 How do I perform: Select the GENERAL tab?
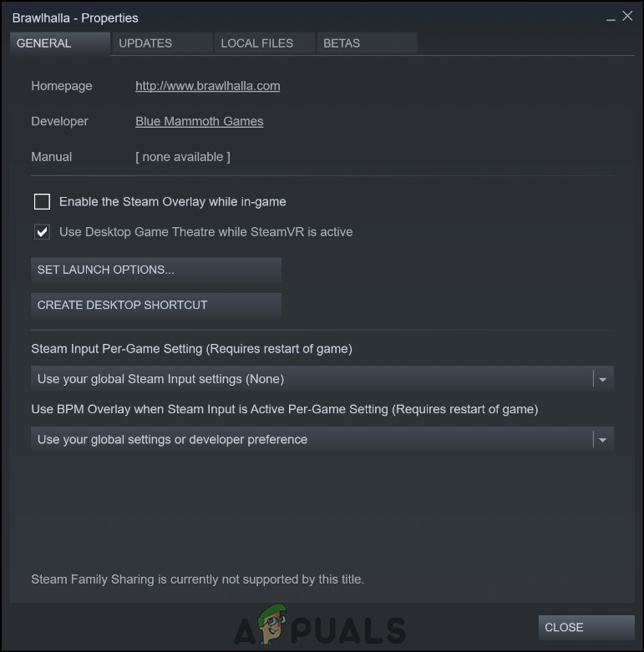pos(60,43)
